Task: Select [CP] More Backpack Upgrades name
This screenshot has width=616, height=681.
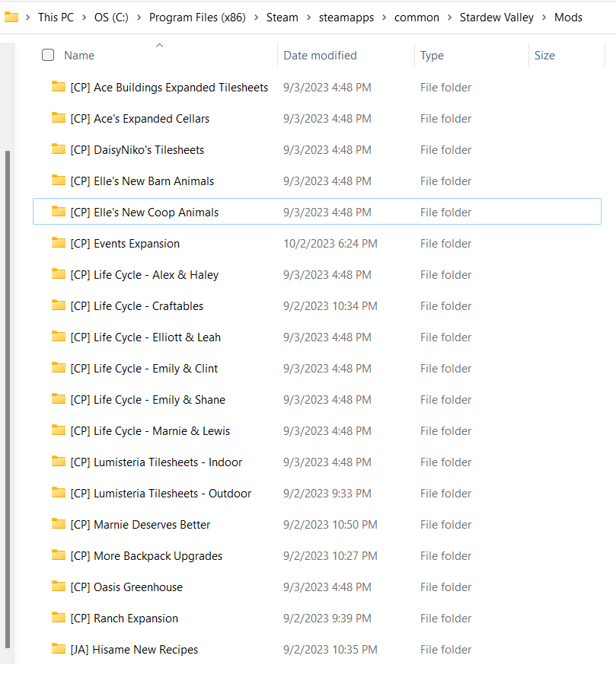Action: point(146,556)
